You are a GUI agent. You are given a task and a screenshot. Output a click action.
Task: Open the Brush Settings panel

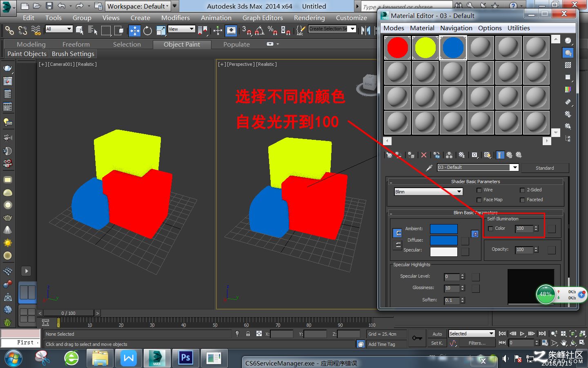[73, 54]
